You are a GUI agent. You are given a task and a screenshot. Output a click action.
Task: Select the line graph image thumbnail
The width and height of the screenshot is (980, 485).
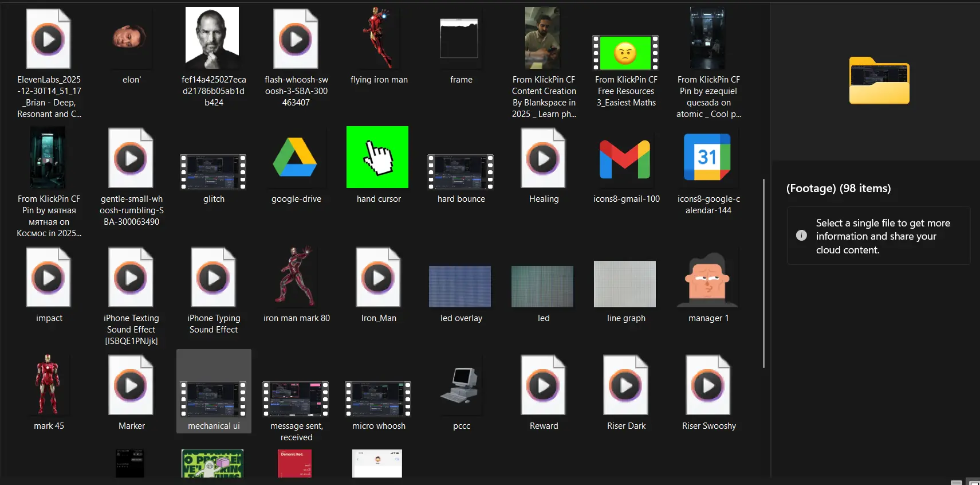coord(625,284)
